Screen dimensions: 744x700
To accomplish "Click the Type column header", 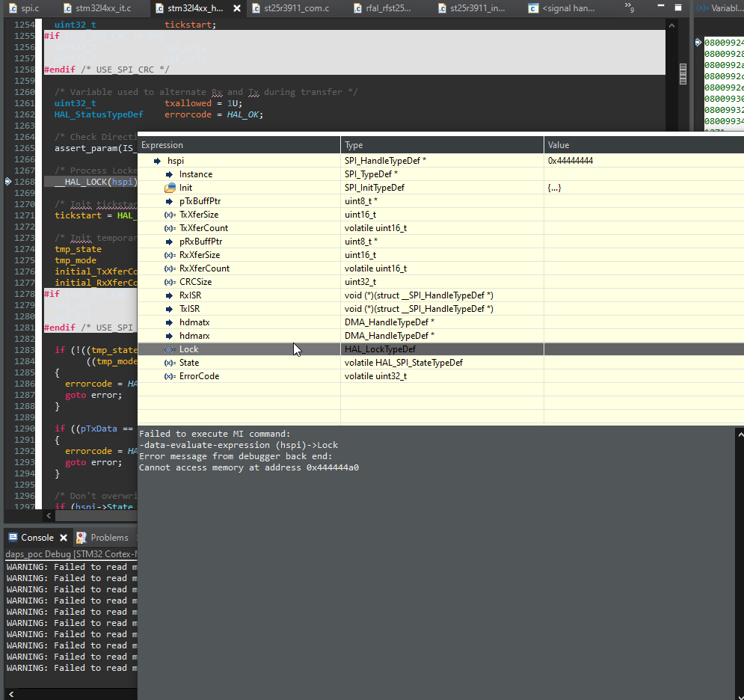I will (354, 145).
